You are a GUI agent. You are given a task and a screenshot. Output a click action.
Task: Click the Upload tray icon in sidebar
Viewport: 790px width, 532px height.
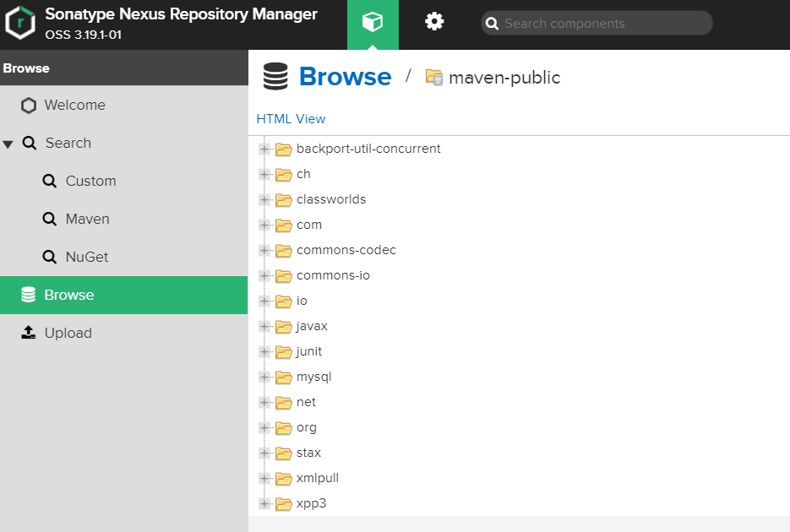pos(28,332)
